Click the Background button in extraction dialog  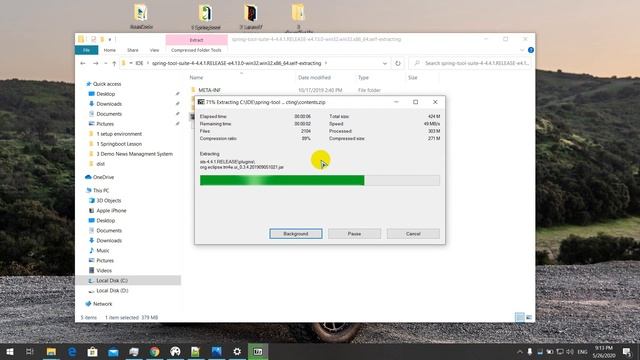coord(296,233)
